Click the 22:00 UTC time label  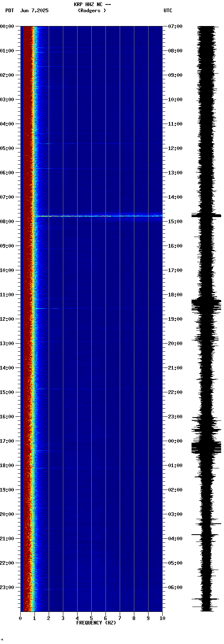(x=175, y=392)
